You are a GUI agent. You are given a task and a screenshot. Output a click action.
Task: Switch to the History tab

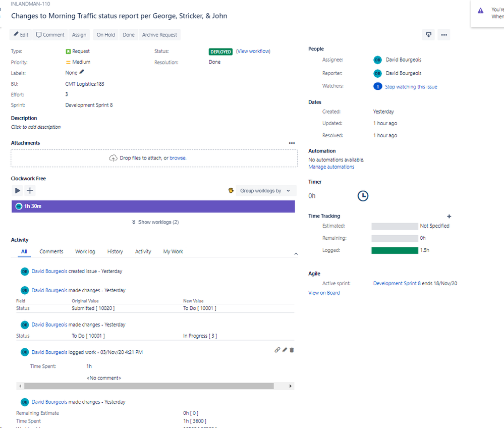tap(115, 251)
